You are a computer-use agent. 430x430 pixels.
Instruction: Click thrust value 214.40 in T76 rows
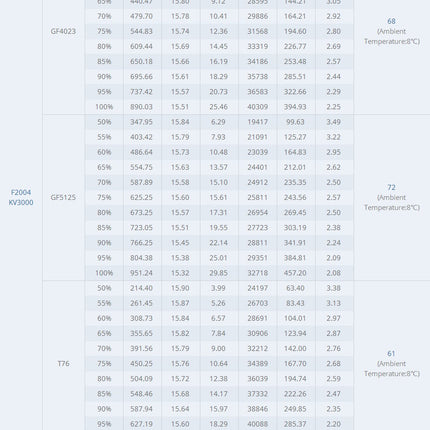pyautogui.click(x=142, y=288)
